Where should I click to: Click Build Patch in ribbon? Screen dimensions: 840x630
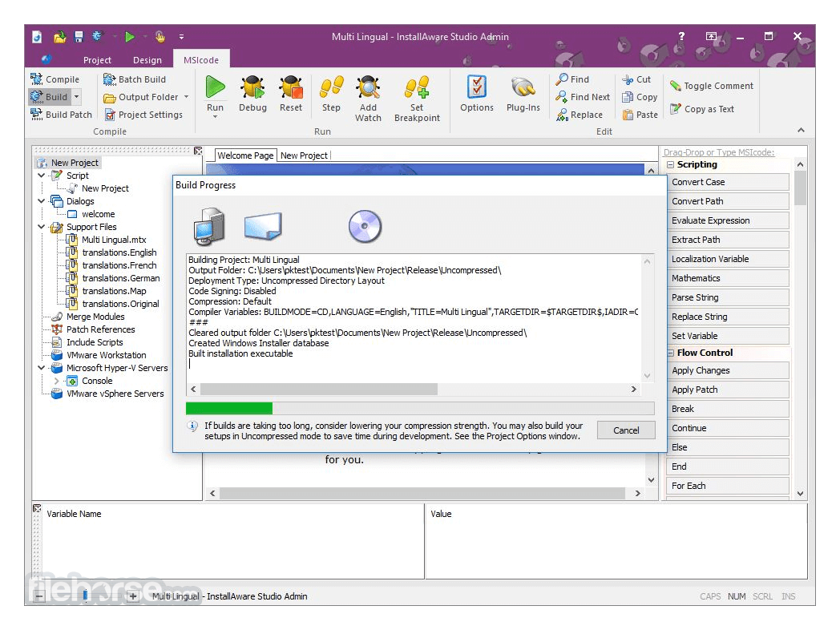pyautogui.click(x=61, y=115)
